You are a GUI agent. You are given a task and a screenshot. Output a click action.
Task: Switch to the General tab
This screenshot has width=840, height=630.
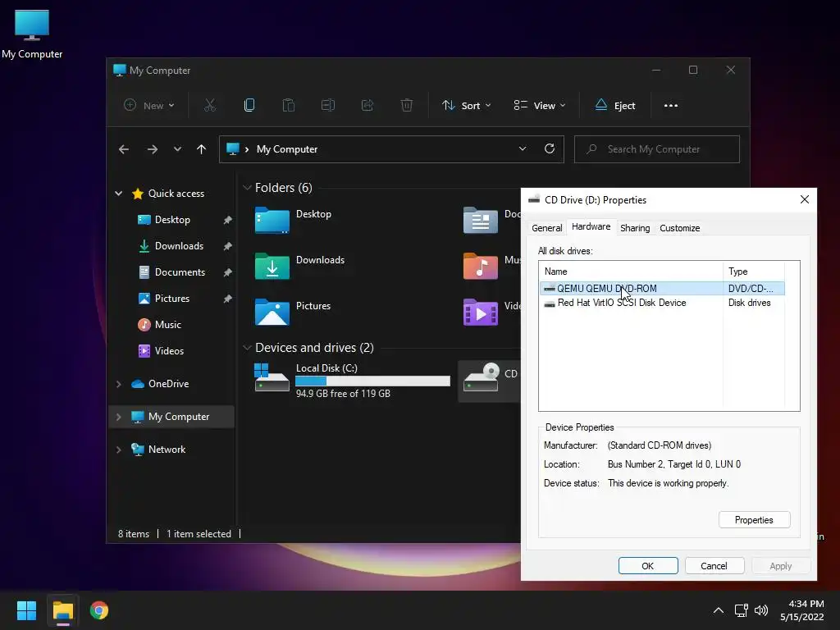point(547,228)
